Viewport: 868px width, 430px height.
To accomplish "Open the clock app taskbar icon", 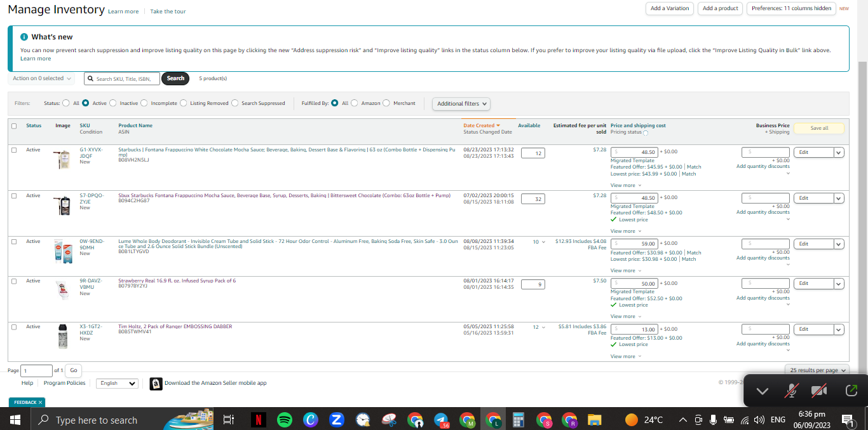I will pos(362,420).
